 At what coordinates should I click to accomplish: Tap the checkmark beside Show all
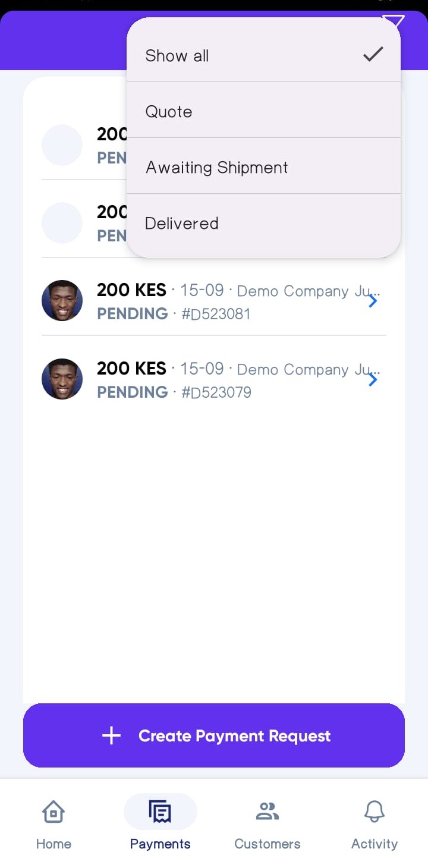point(373,55)
